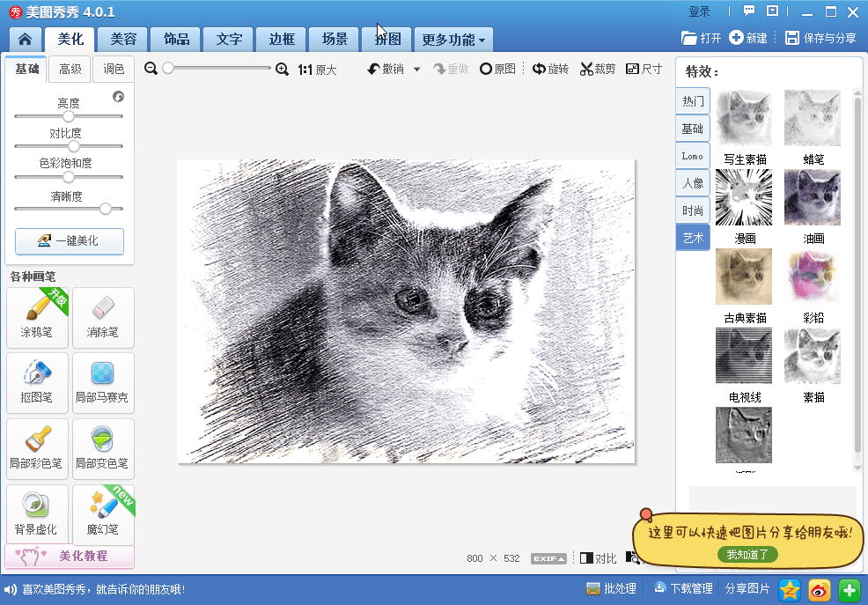Click the 亮度 brightness slider
Screen dimensions: 868x605
pyautogui.click(x=69, y=116)
